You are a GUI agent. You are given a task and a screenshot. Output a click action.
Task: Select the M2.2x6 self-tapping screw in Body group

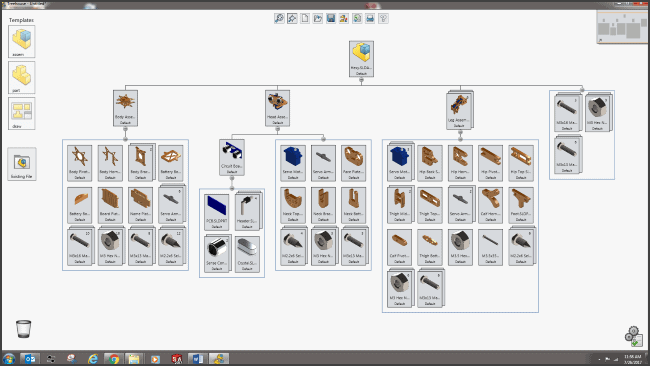pyautogui.click(x=172, y=246)
